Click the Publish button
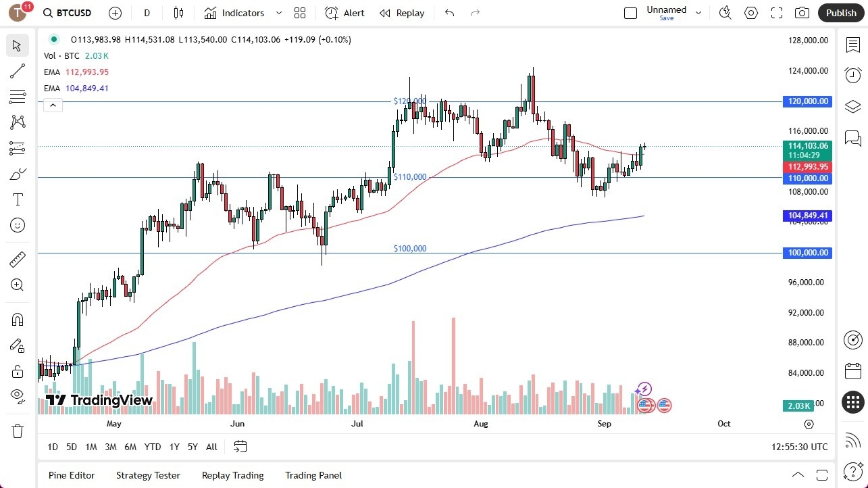Image resolution: width=868 pixels, height=488 pixels. (840, 12)
